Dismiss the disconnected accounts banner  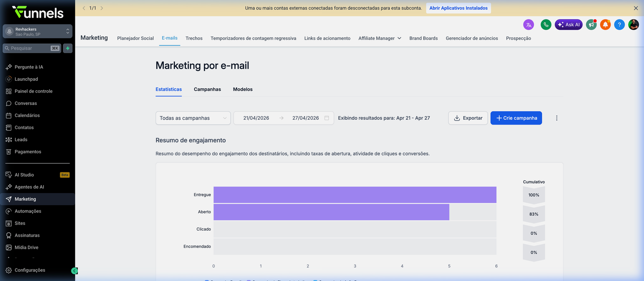[636, 8]
